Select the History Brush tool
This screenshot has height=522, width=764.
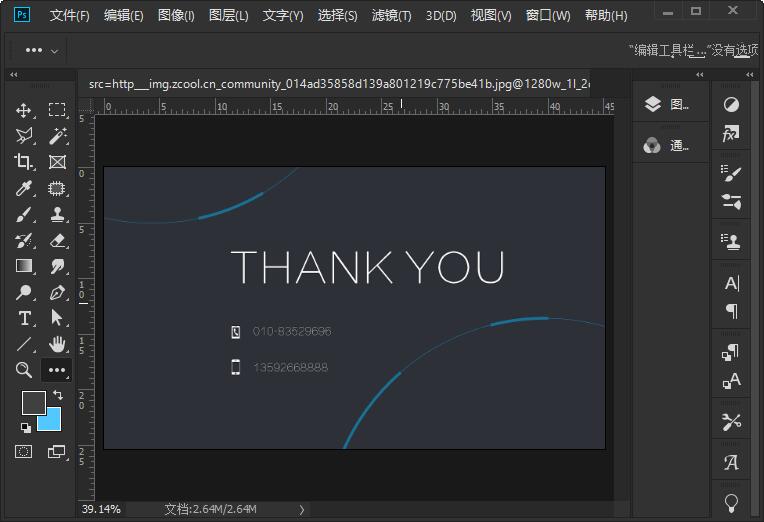pyautogui.click(x=23, y=240)
